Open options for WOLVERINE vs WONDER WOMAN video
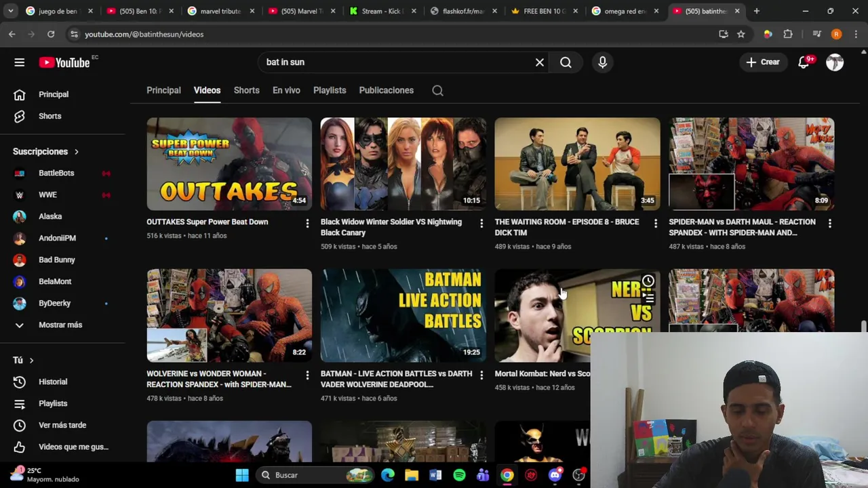Screen dimensions: 868x488 click(307, 375)
